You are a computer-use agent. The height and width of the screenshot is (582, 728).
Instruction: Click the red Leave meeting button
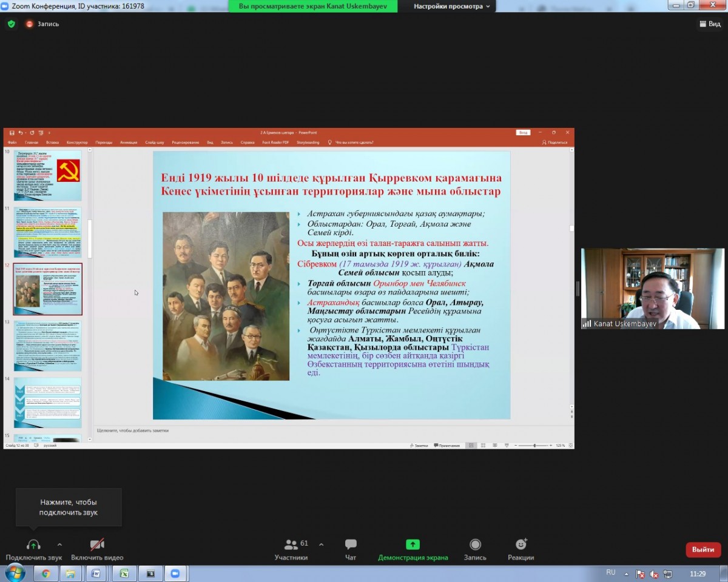tap(703, 549)
